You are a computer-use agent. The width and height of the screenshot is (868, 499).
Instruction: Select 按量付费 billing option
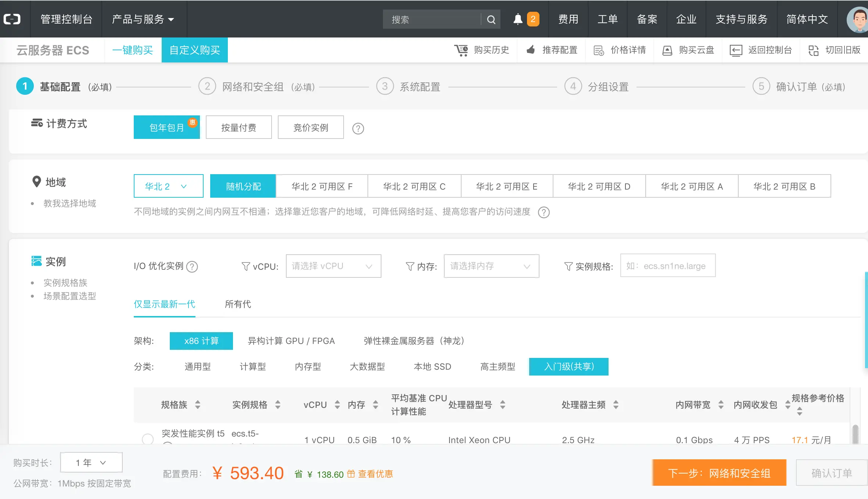[238, 128]
